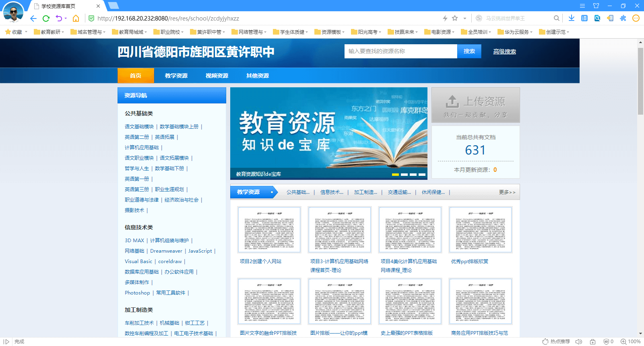
Task: Toggle speed mode lightning icon
Action: pos(445,18)
